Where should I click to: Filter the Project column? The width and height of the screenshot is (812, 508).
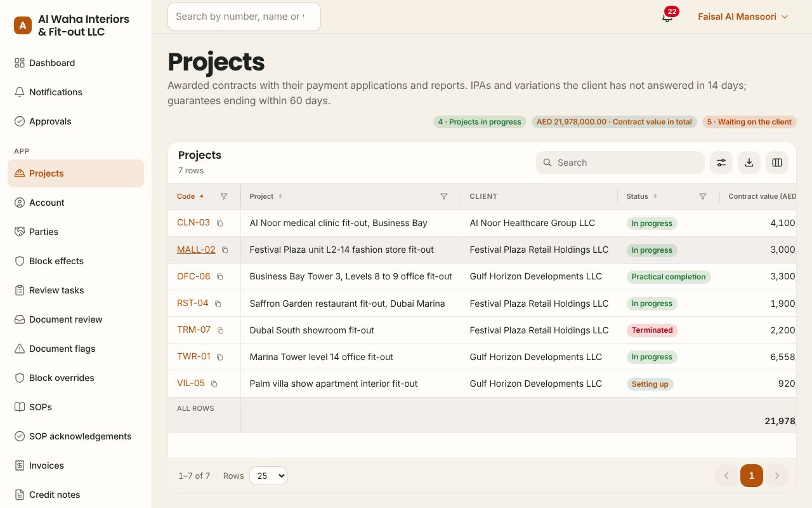click(444, 197)
